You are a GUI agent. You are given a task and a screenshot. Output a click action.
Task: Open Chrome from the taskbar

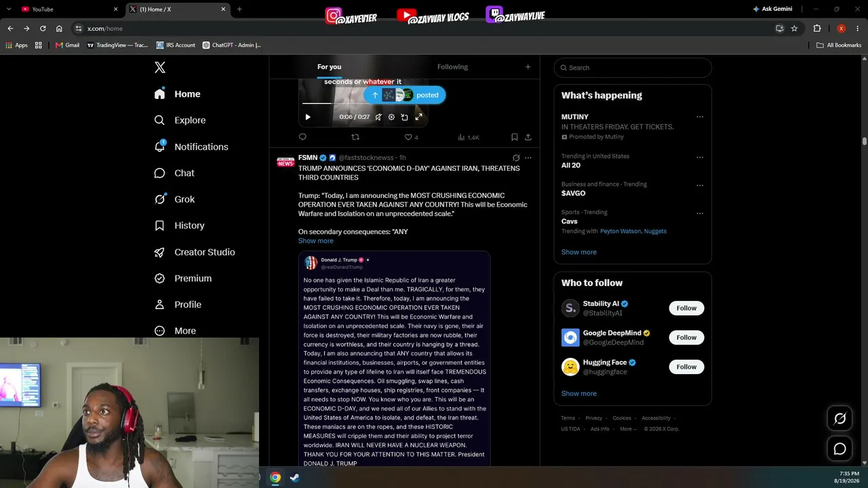(275, 477)
